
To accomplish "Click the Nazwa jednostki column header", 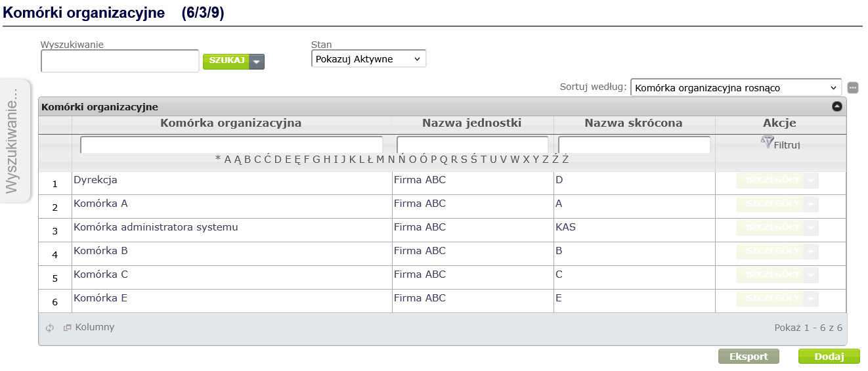I will (471, 123).
